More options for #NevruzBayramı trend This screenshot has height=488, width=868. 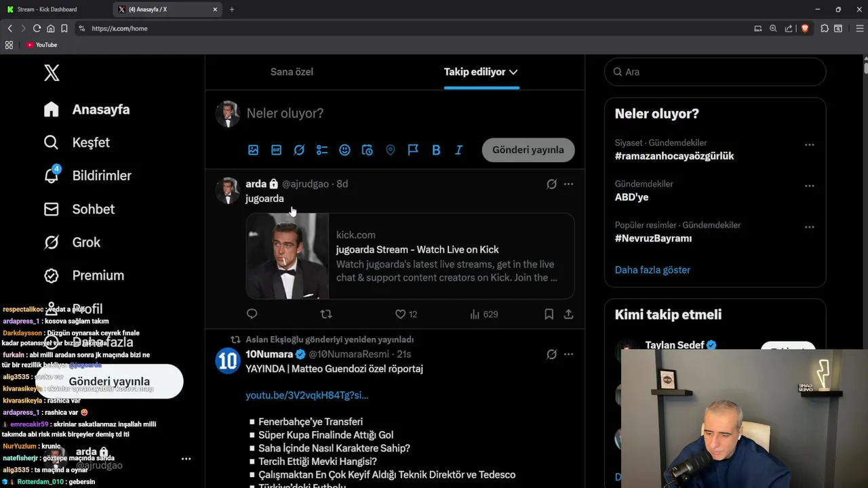point(809,227)
